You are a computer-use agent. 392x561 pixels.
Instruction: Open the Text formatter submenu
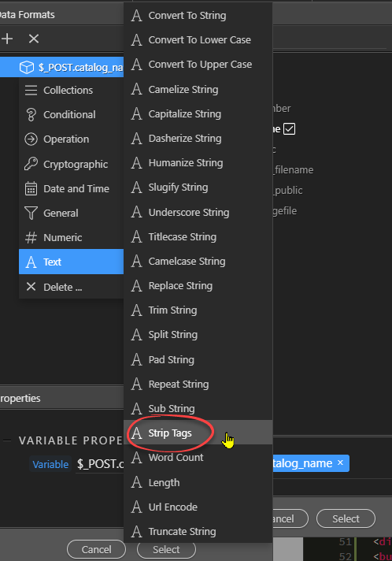pyautogui.click(x=71, y=262)
